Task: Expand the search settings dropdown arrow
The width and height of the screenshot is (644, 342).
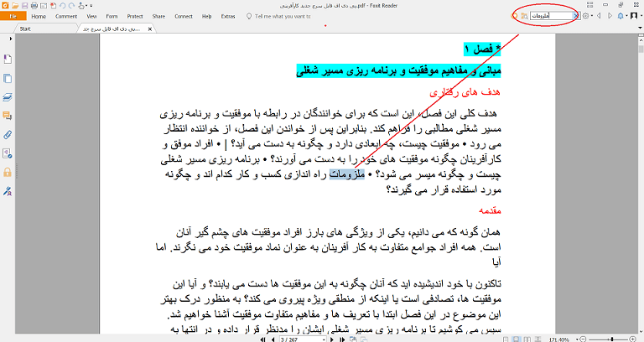Action: [592, 16]
